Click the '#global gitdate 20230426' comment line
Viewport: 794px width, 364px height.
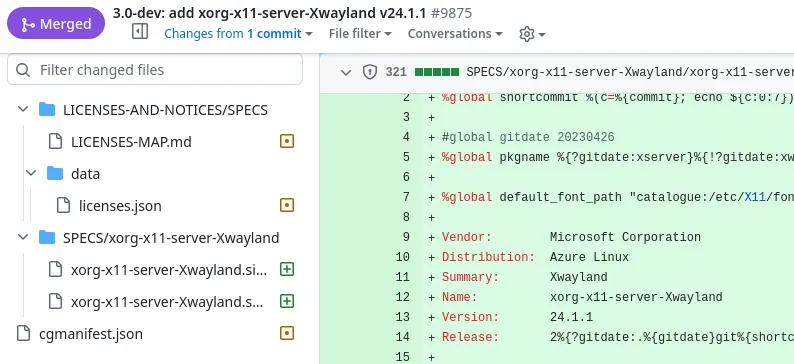pos(528,137)
